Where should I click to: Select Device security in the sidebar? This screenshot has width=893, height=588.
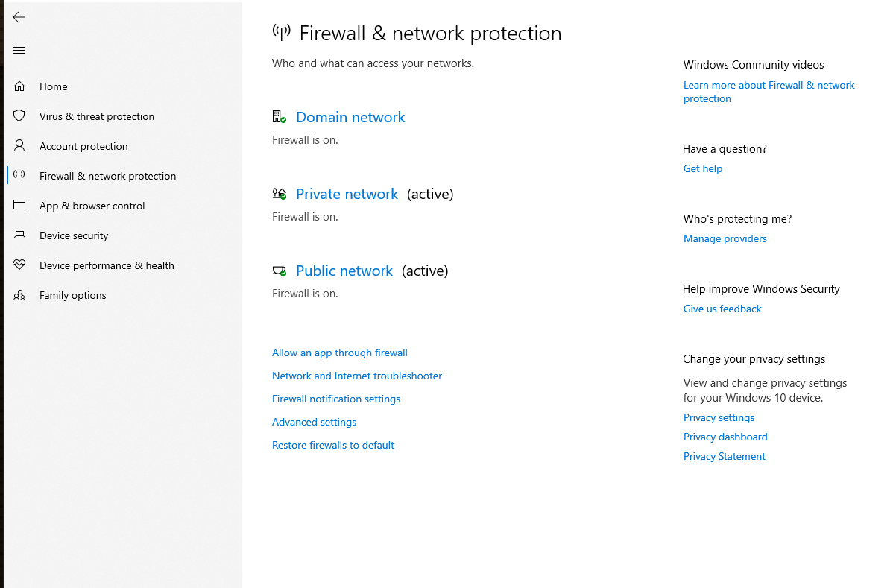(74, 235)
